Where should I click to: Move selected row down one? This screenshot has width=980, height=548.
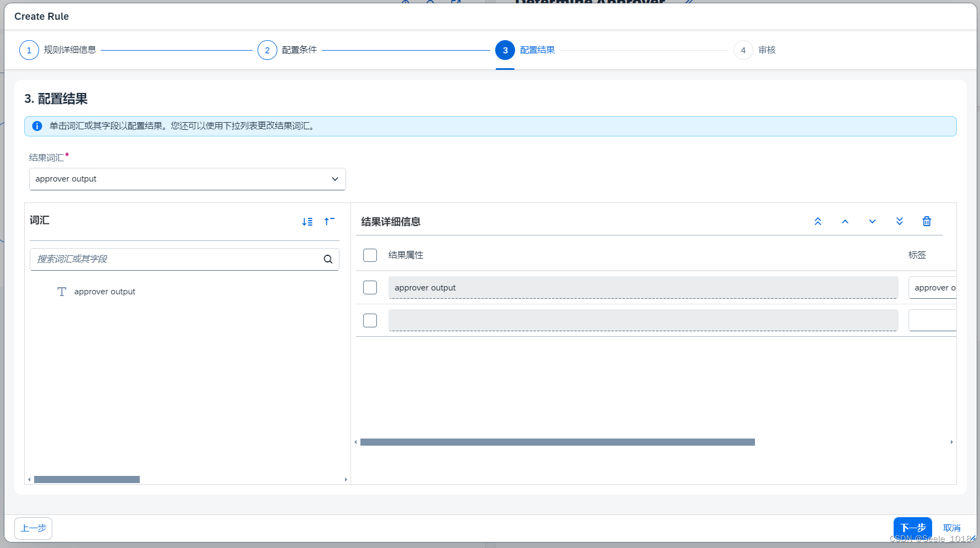872,221
